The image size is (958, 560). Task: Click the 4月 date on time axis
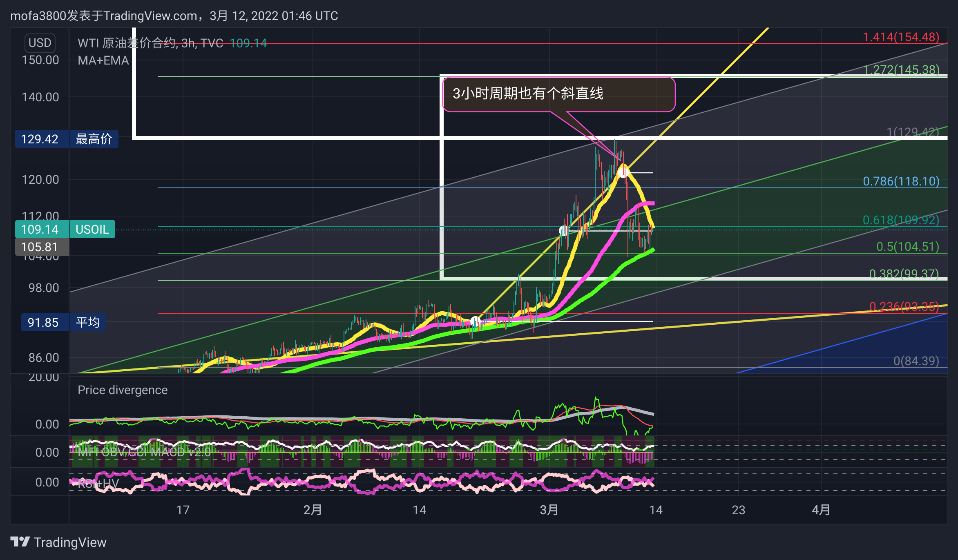click(821, 510)
